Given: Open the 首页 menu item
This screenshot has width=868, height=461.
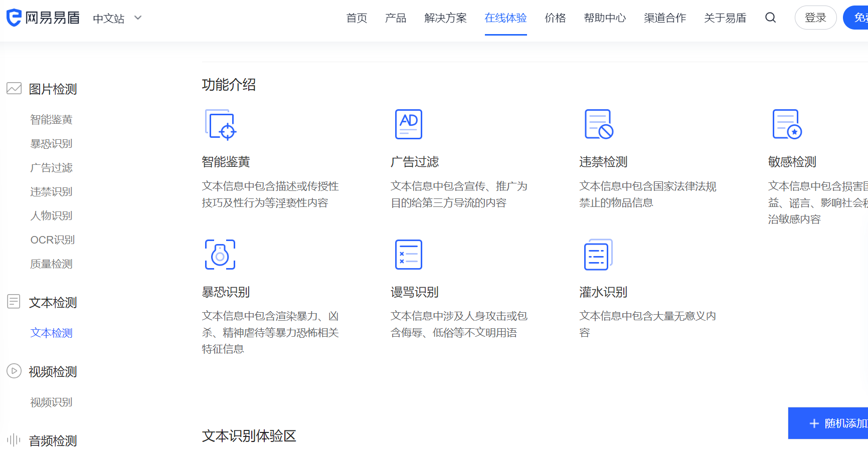Looking at the screenshot, I should pos(356,18).
